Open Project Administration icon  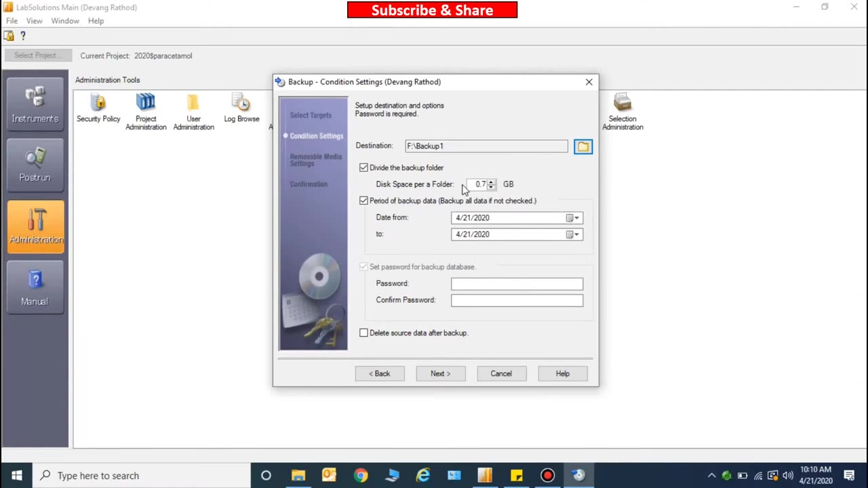point(146,103)
